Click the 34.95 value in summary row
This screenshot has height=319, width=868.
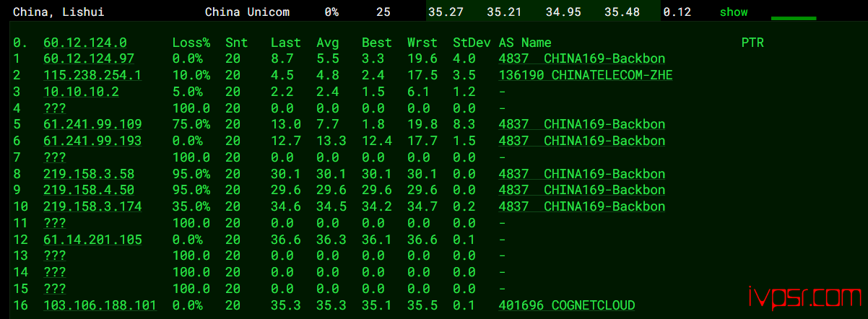pos(565,12)
